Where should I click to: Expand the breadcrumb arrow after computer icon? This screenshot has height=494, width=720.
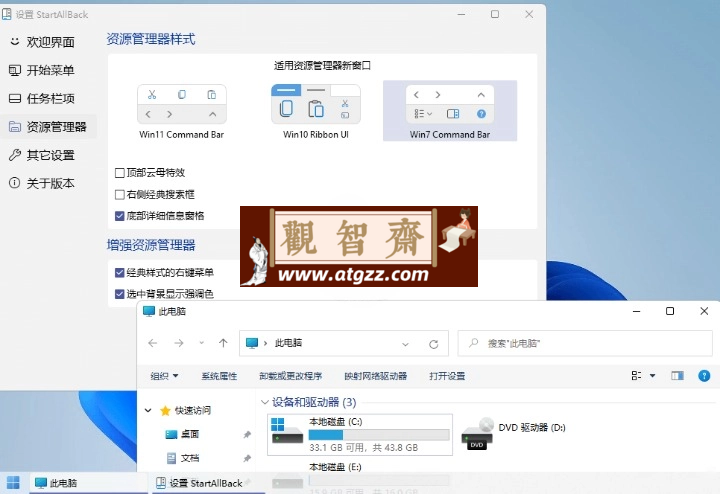265,343
